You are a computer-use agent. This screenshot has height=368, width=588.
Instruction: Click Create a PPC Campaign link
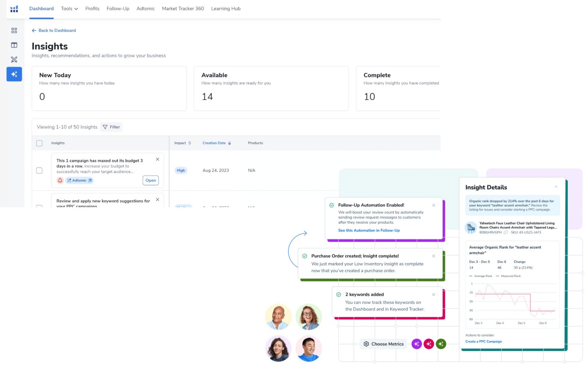point(484,342)
